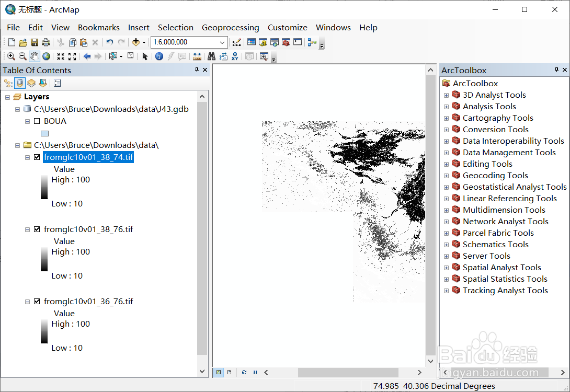Click the New Map File icon
The width and height of the screenshot is (570, 392).
12,42
